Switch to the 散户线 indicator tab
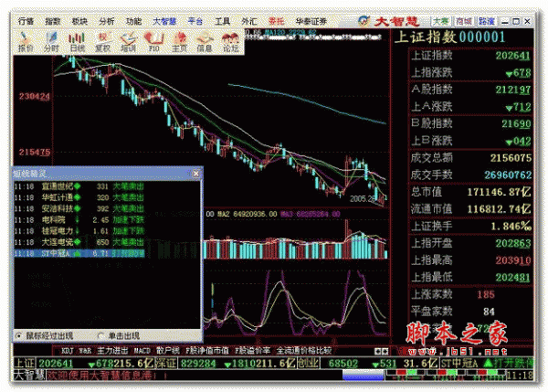 coord(168,351)
